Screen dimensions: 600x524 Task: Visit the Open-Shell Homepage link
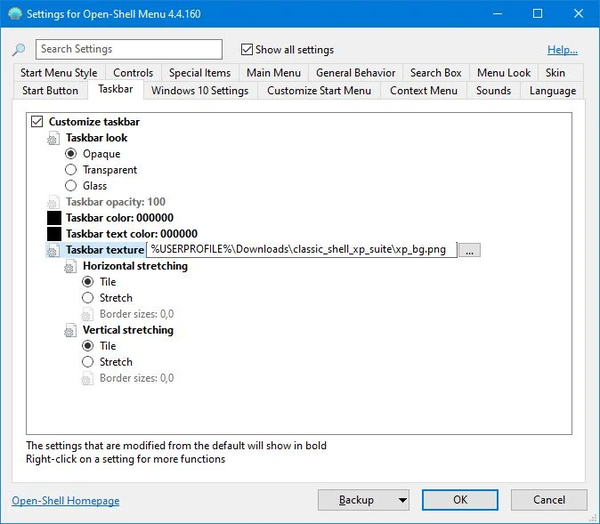pos(65,501)
